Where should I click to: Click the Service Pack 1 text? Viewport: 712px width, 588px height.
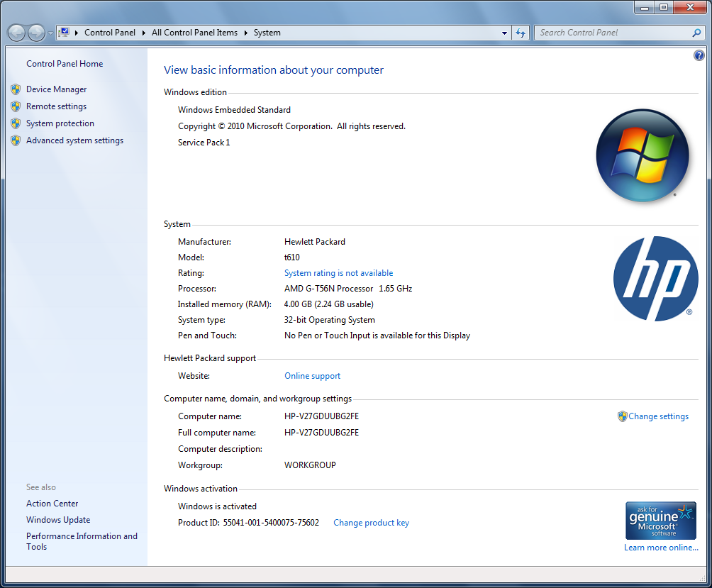pyautogui.click(x=204, y=143)
